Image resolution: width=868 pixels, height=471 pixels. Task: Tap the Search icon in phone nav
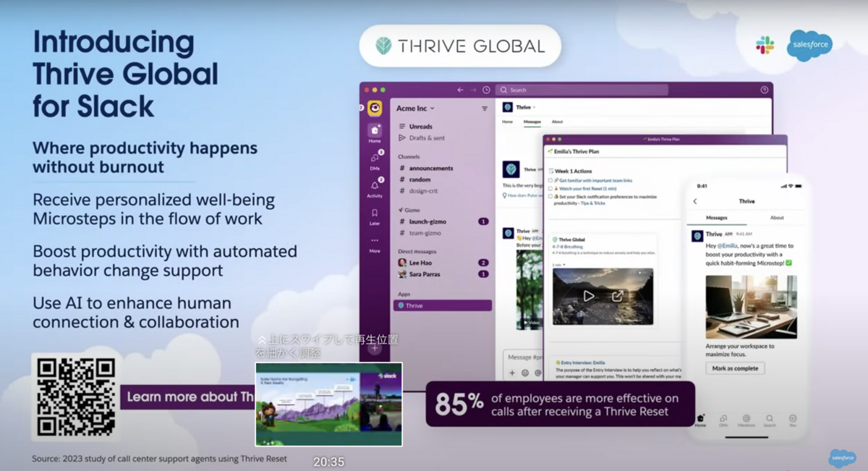[770, 420]
